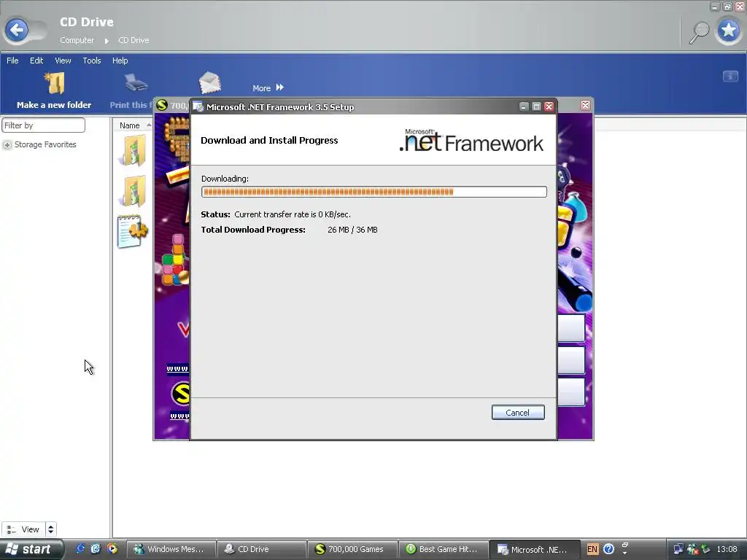The height and width of the screenshot is (560, 747).
Task: Open the View menu
Action: click(x=63, y=61)
